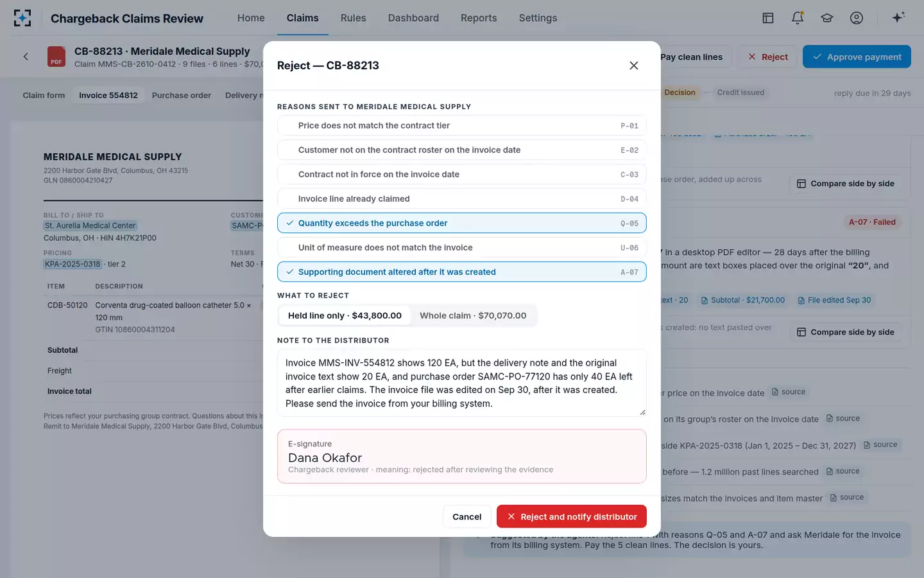Open the Rules menu item

(353, 18)
